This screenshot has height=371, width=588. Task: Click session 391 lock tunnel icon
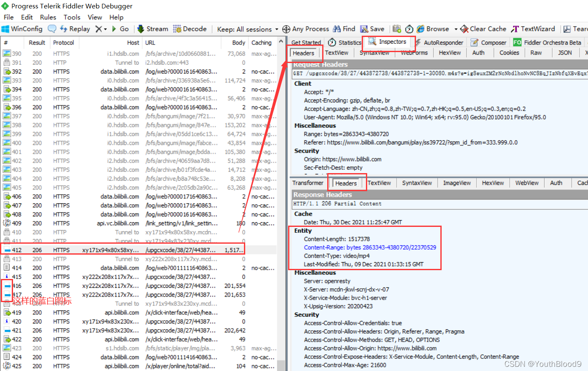[x=7, y=63]
